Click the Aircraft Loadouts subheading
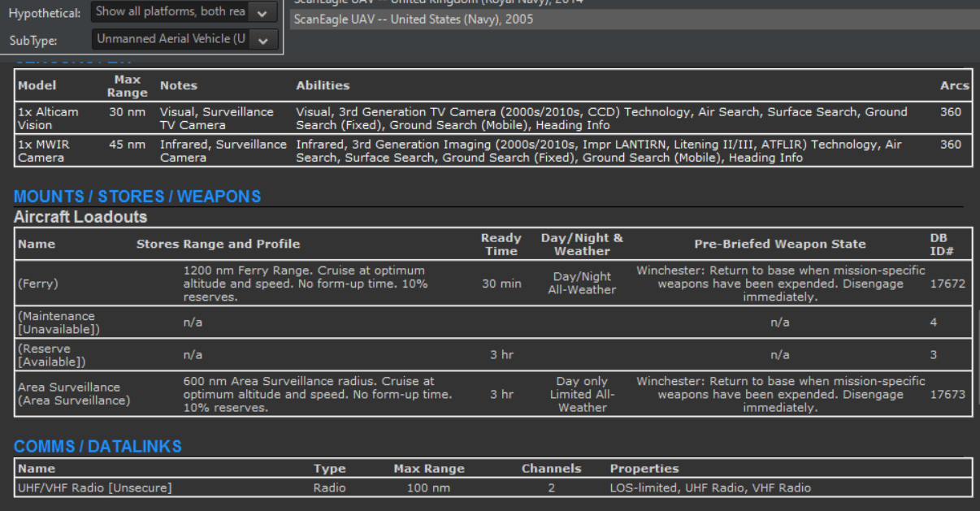Image resolution: width=980 pixels, height=511 pixels. 80,217
